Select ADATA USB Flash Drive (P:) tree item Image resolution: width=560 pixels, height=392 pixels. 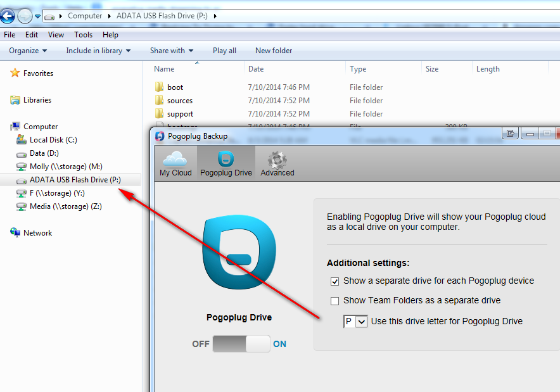(70, 180)
